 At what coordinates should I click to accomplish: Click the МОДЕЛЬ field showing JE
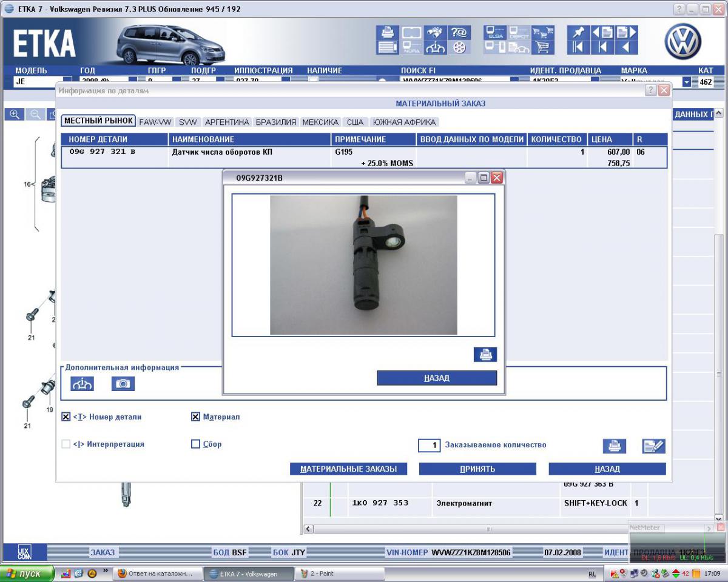coord(38,81)
